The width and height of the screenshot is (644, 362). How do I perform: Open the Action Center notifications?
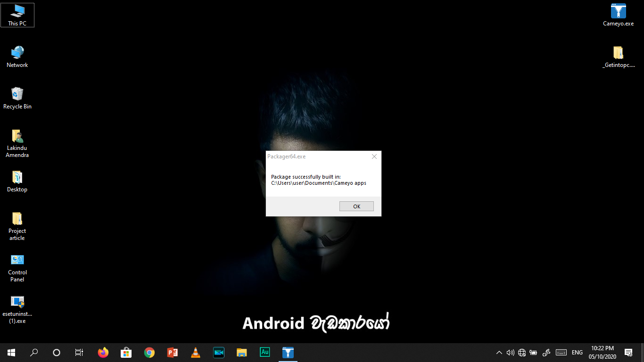click(x=628, y=353)
